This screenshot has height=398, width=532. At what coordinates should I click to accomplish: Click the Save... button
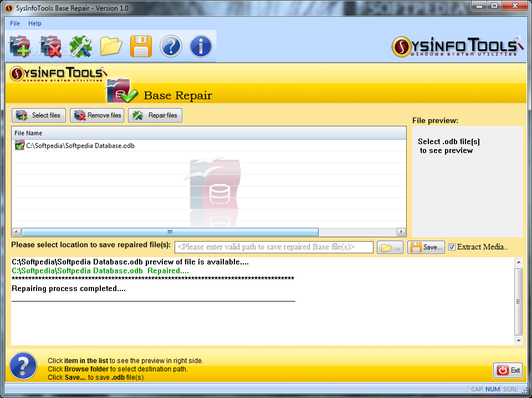point(426,247)
